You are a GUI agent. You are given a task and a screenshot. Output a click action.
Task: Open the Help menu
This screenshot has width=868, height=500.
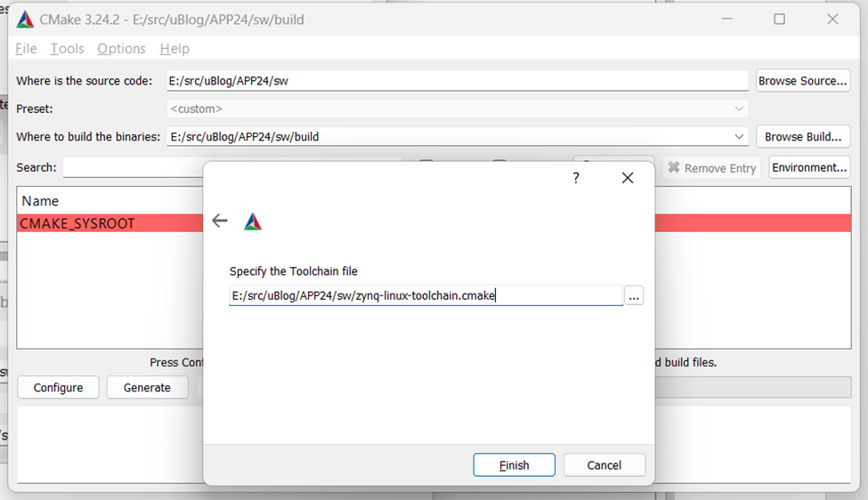point(174,49)
